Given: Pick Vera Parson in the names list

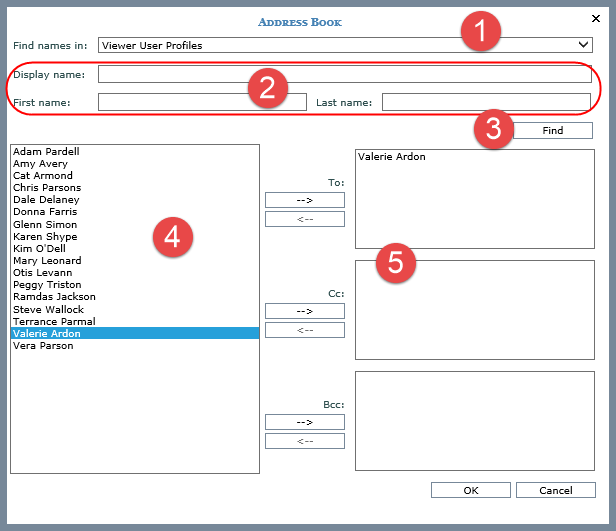Looking at the screenshot, I should [x=42, y=346].
